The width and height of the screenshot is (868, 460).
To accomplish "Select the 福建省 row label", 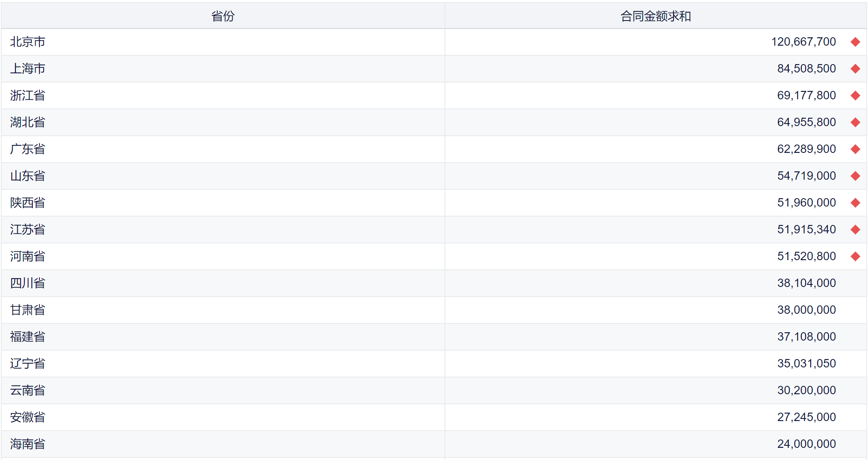I will [28, 337].
